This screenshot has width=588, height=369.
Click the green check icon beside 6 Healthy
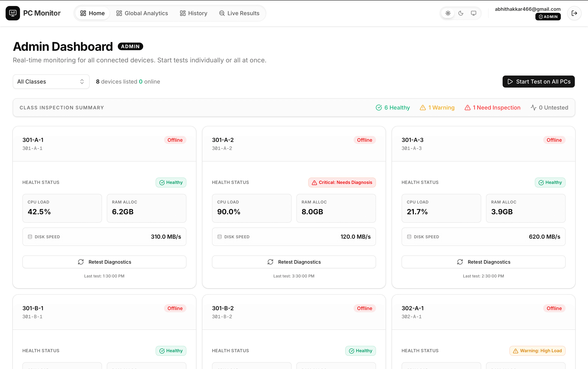[x=379, y=108]
